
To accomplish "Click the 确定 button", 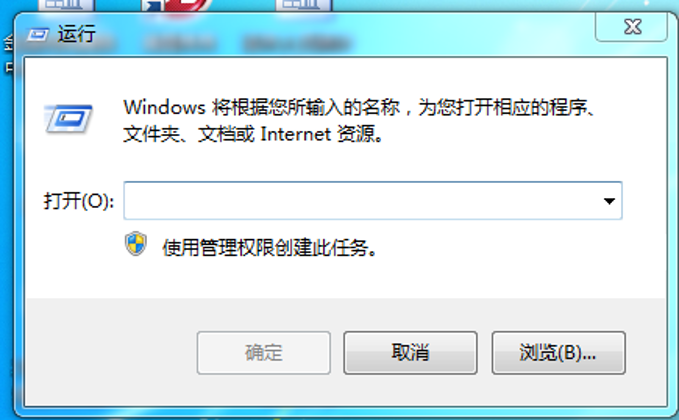I will [x=263, y=353].
